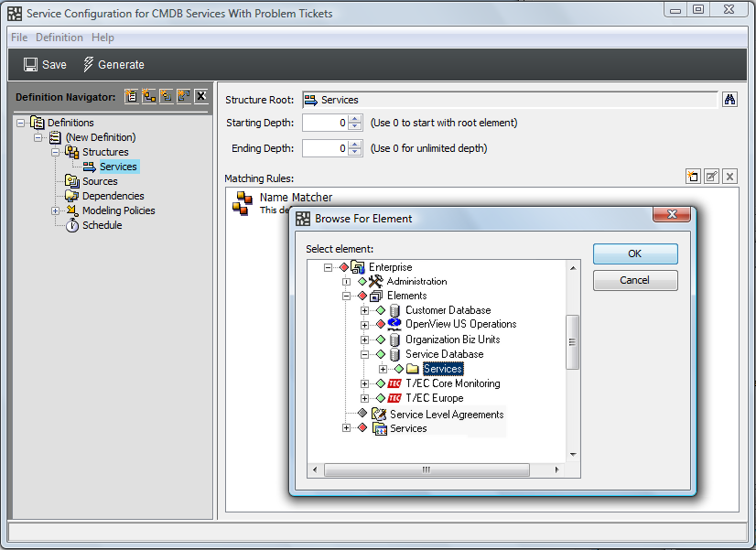Click the third Definition Navigator toolbar icon

[166, 96]
